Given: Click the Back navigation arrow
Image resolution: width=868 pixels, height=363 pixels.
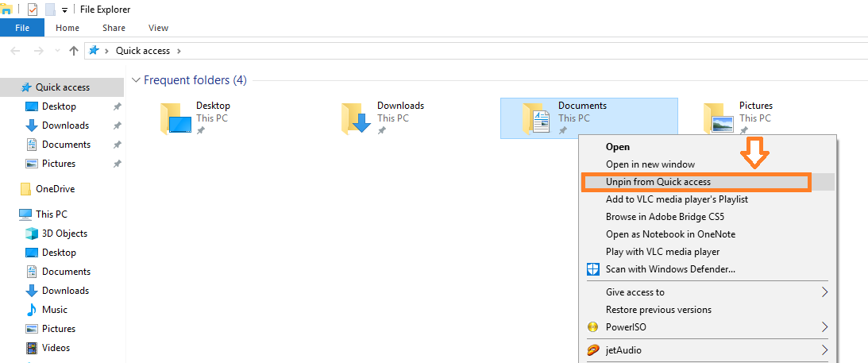Looking at the screenshot, I should point(15,51).
